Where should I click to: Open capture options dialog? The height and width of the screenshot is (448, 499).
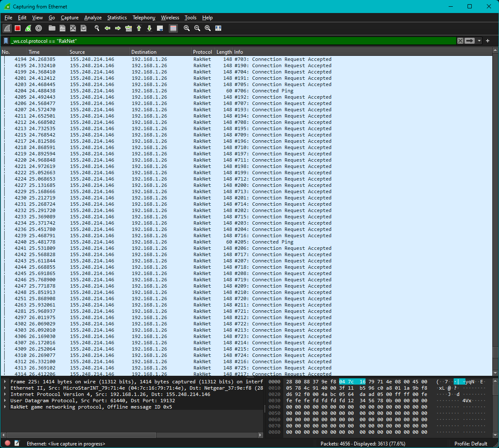[39, 28]
